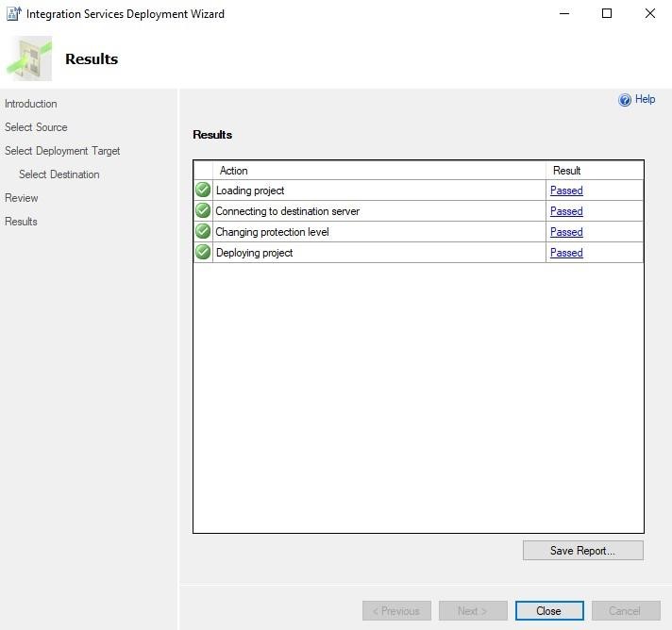Open the Passed link for Connecting to destination server
This screenshot has width=672, height=630.
click(566, 211)
